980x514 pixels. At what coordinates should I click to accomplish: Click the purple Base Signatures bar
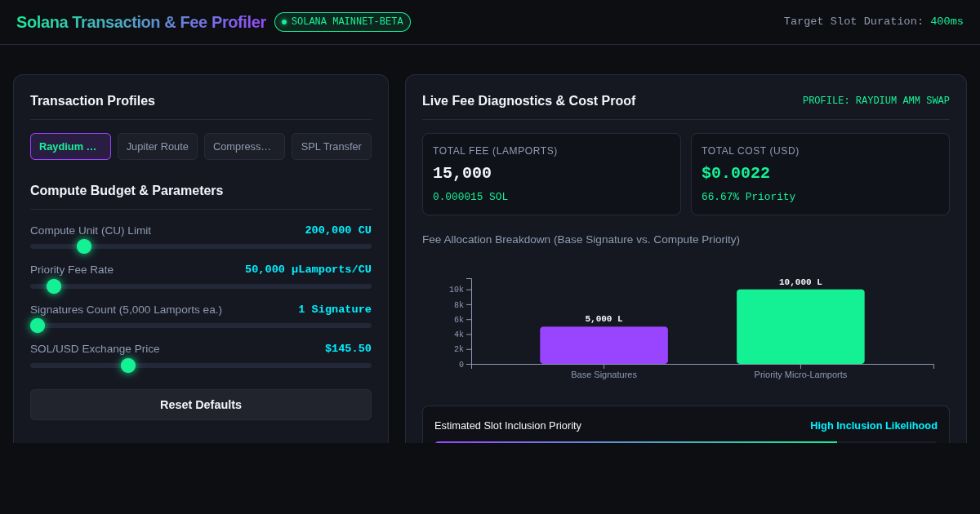coord(604,345)
